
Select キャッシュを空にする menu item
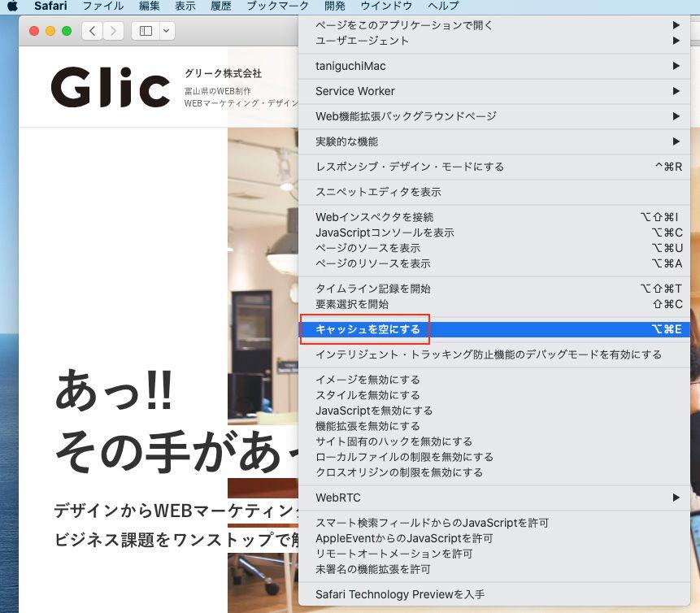[367, 329]
